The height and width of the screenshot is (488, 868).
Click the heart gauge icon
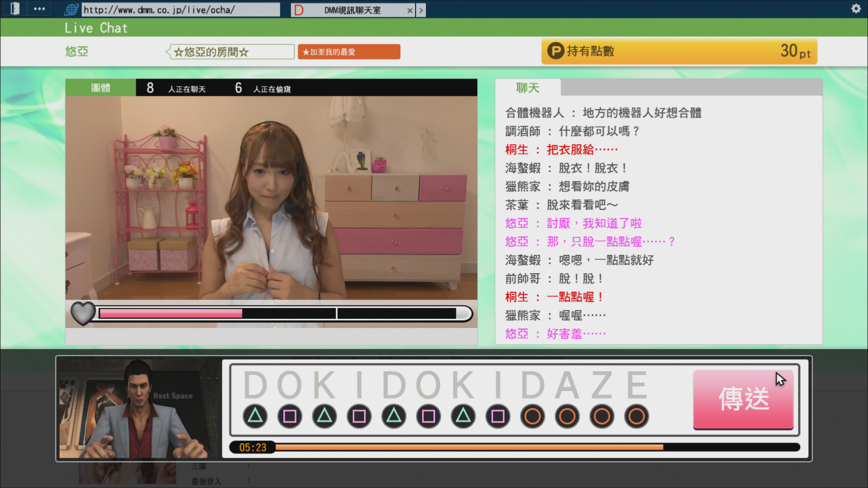coord(83,313)
